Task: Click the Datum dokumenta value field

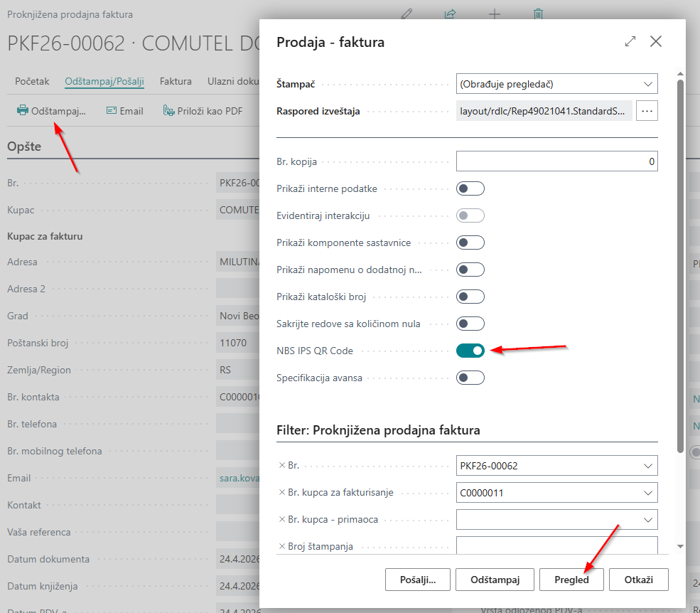Action: 237,559
